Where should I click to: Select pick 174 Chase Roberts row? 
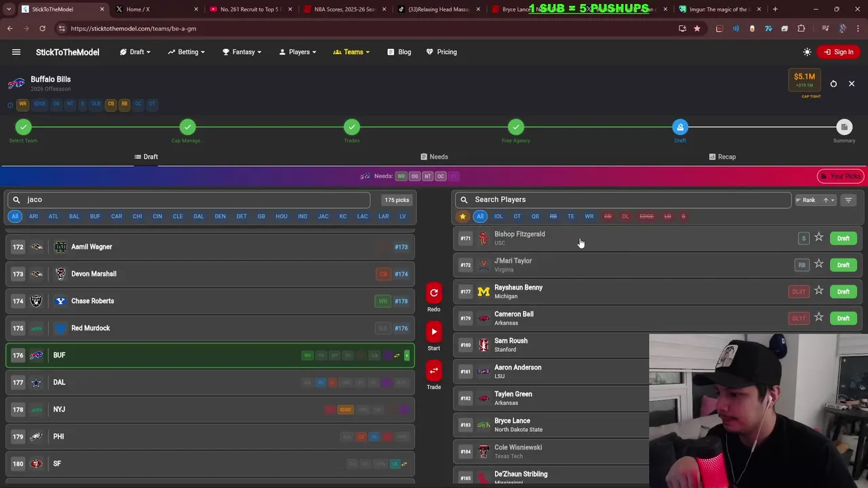(x=210, y=301)
